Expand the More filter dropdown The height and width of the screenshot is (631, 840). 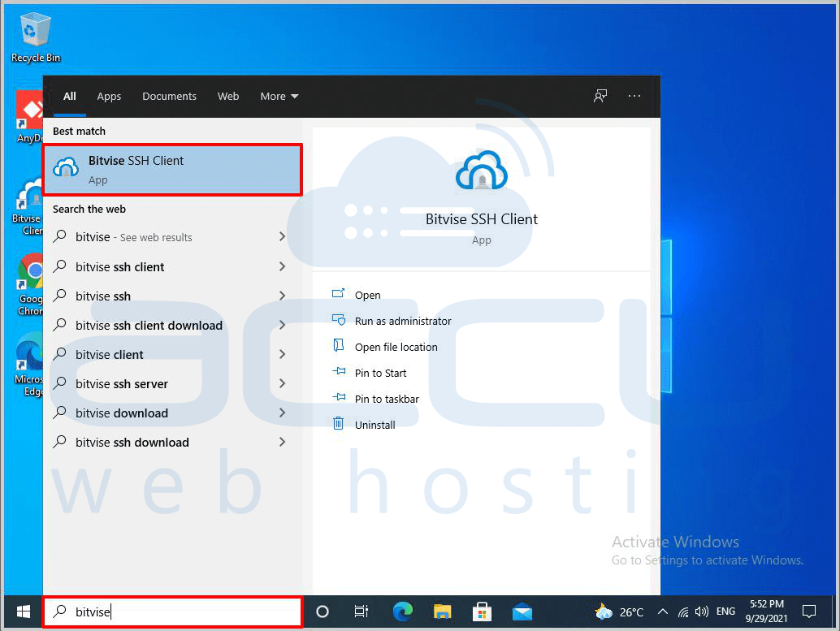click(279, 97)
